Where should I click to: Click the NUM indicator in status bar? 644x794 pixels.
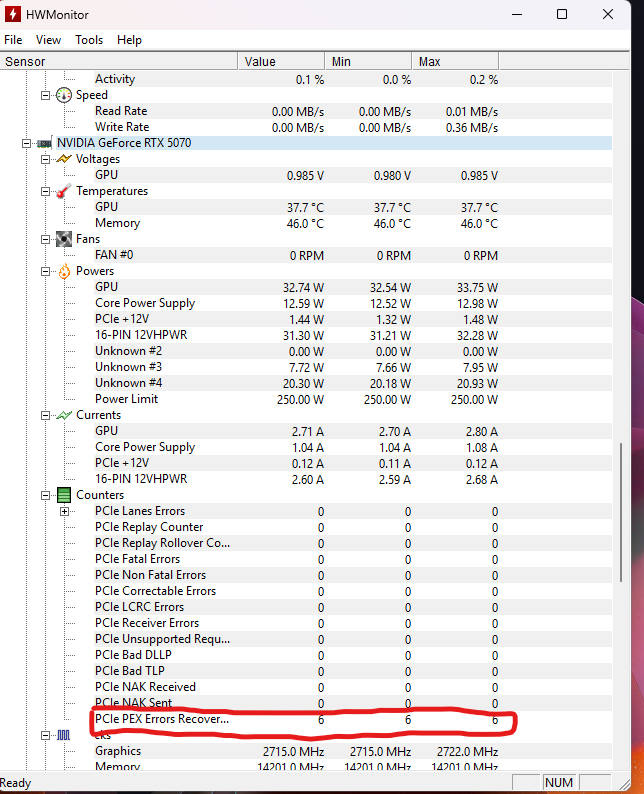point(559,782)
